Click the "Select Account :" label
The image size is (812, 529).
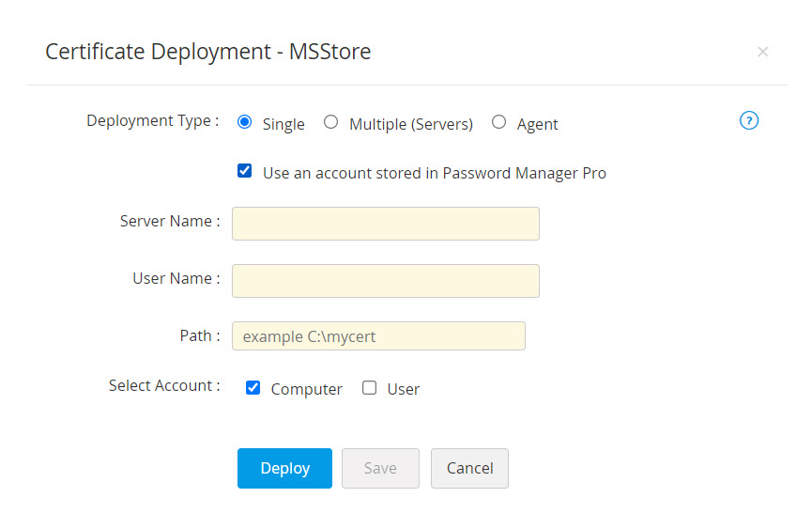pyautogui.click(x=164, y=386)
